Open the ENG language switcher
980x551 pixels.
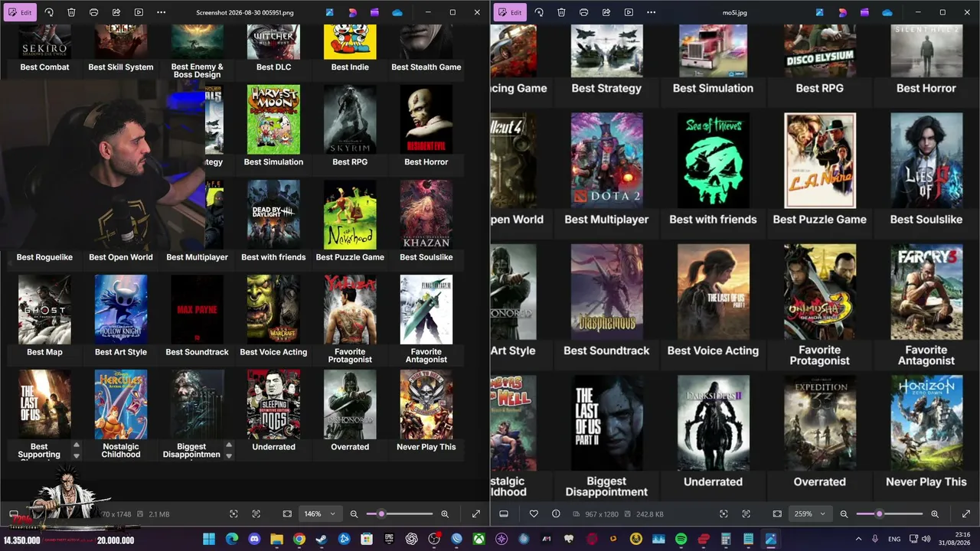(x=894, y=540)
